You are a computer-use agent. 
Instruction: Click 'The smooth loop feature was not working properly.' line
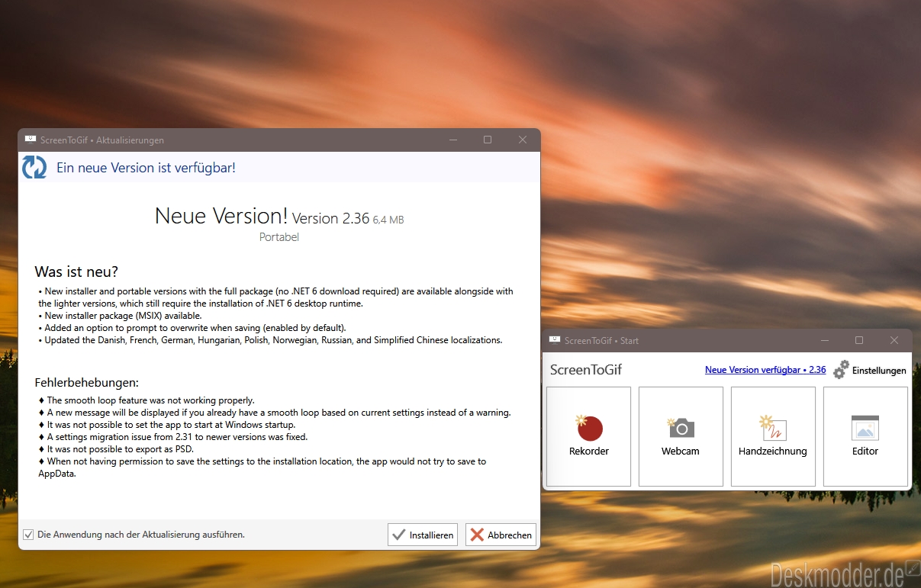(x=147, y=400)
